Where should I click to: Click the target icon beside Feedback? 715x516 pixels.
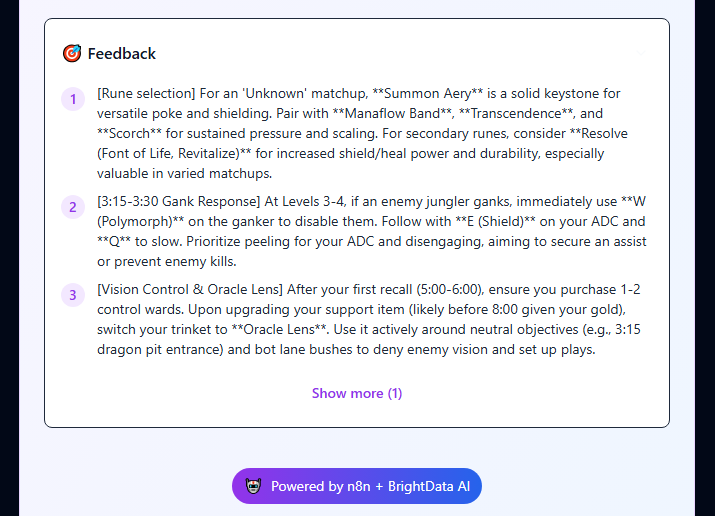[72, 53]
